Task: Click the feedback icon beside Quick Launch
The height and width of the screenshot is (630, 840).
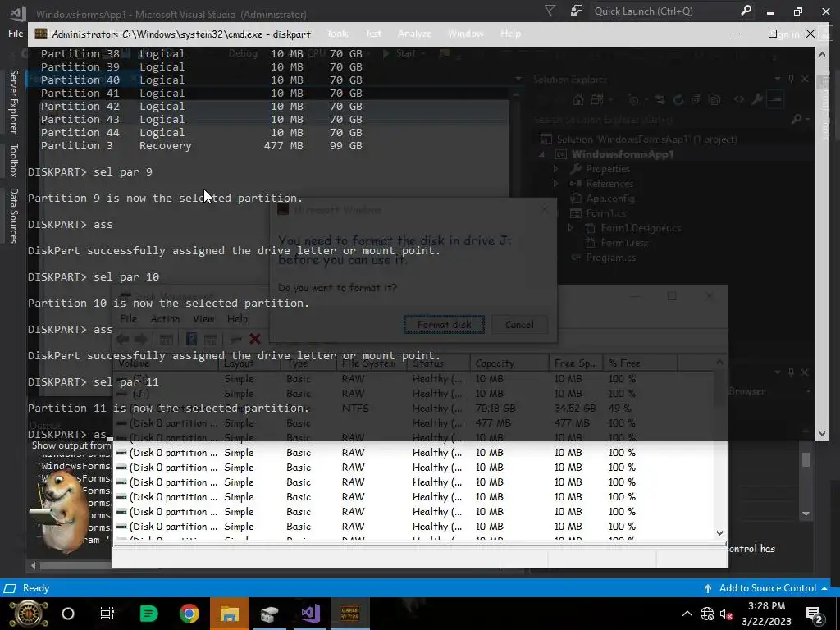Action: pos(576,11)
